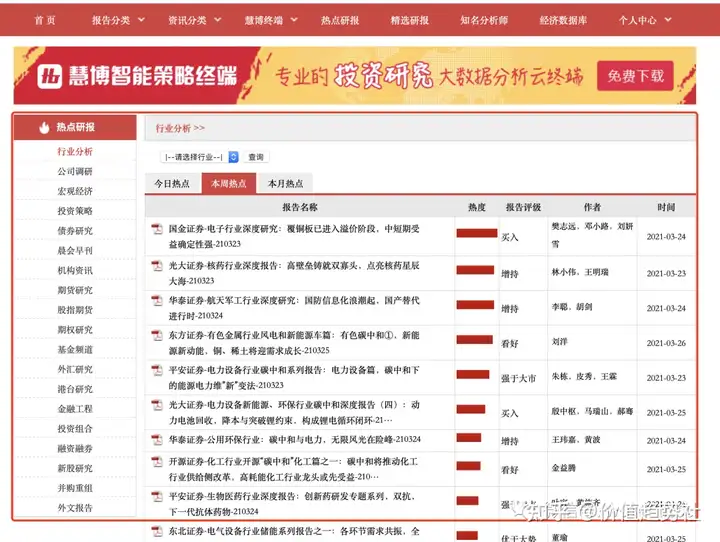
Task: Click the 慧博 logo icon in banner
Action: 50,76
